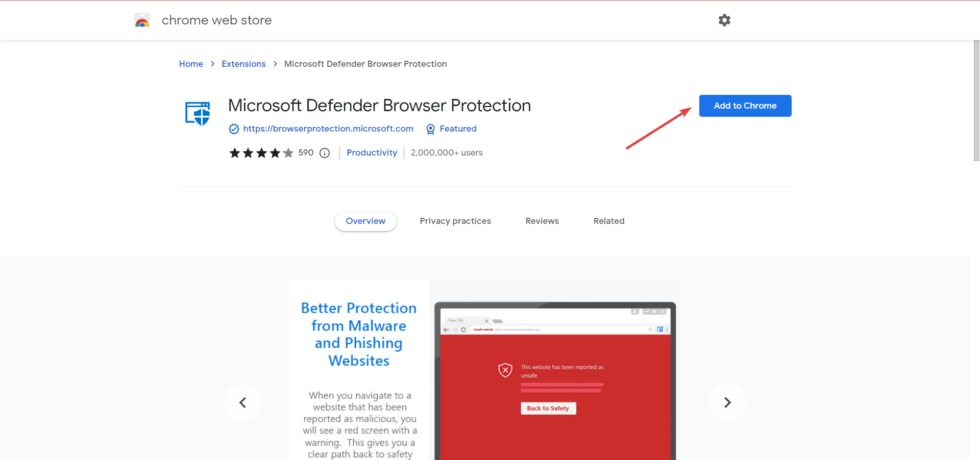980x460 pixels.
Task: Navigate to Home breadcrumb link
Action: [x=191, y=64]
